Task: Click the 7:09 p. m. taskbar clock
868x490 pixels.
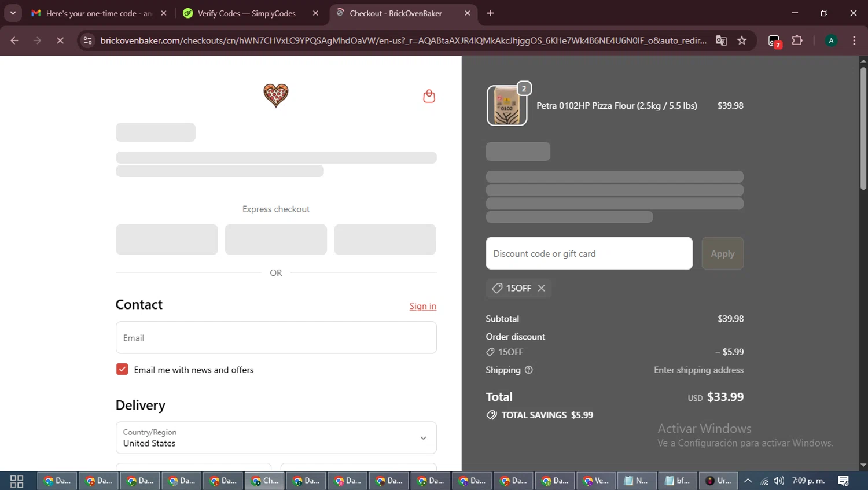Action: [x=808, y=481]
